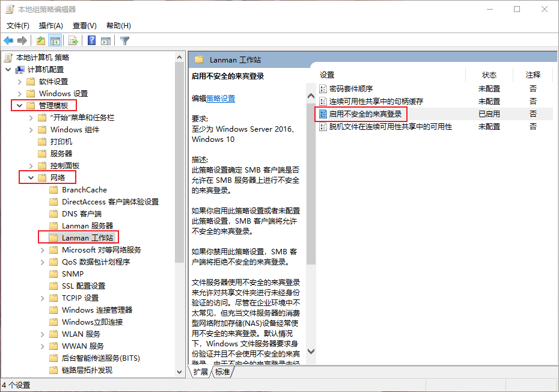The width and height of the screenshot is (559, 392).
Task: Expand the WLAN 服务 node
Action: 43,334
